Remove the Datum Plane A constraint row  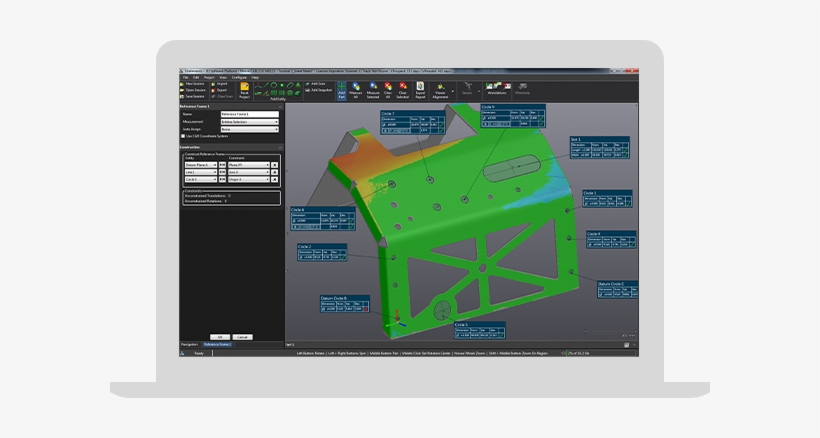click(x=275, y=165)
